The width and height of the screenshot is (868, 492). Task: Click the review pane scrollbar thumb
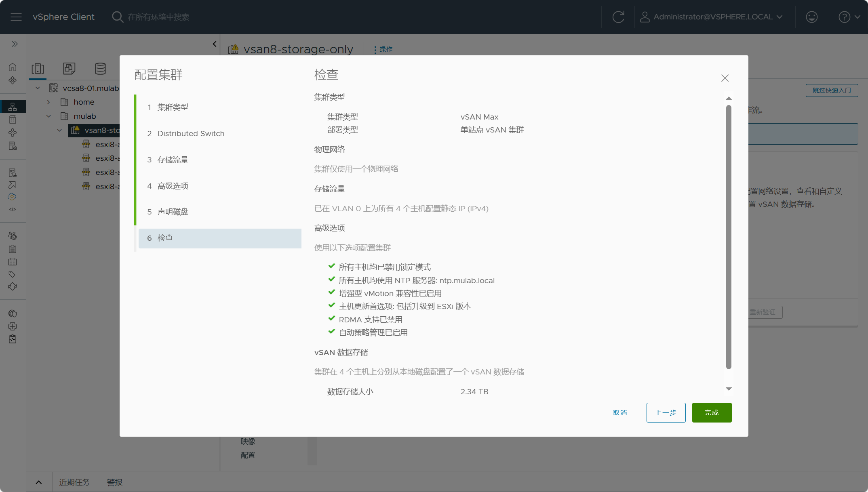tap(729, 237)
